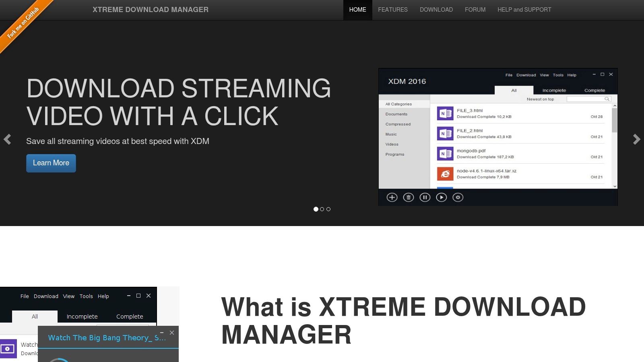This screenshot has width=644, height=362.
Task: Click the FILE_2.html file type icon
Action: point(445,134)
